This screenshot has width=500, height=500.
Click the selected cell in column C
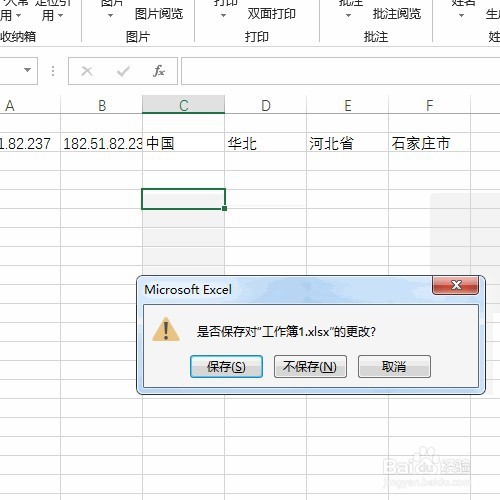click(184, 199)
